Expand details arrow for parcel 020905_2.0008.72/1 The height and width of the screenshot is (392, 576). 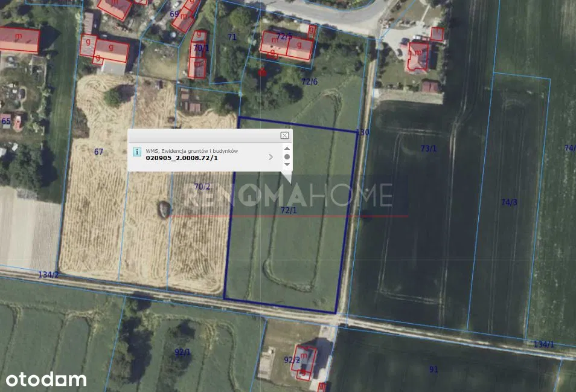(270, 157)
